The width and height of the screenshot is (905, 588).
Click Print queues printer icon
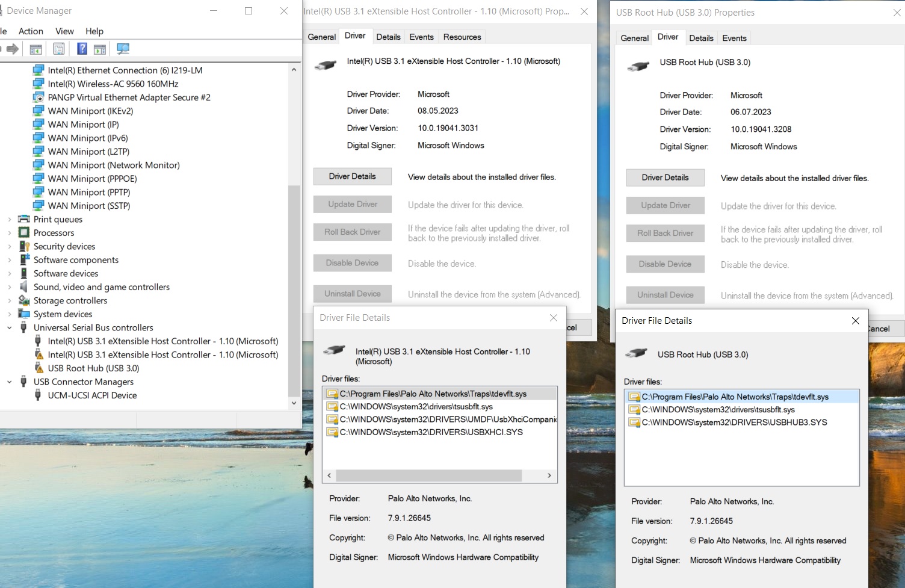click(24, 219)
